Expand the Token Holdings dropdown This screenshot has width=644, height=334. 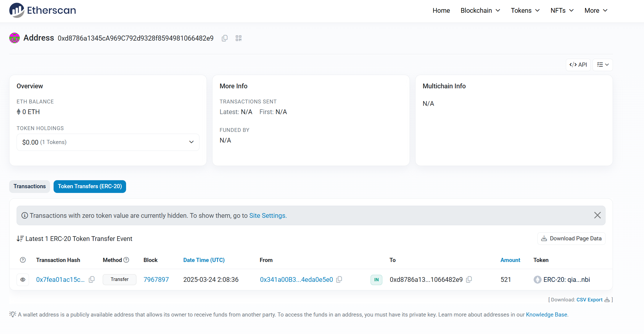coord(108,142)
